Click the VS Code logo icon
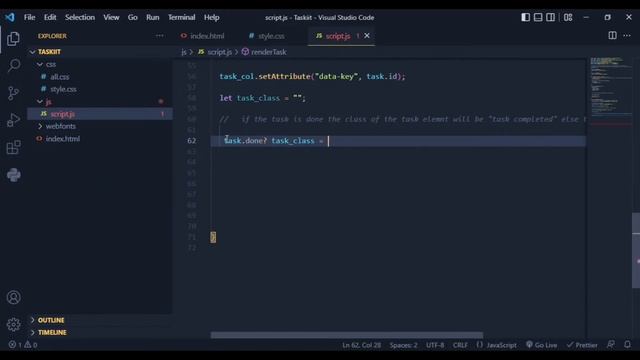 coord(10,17)
